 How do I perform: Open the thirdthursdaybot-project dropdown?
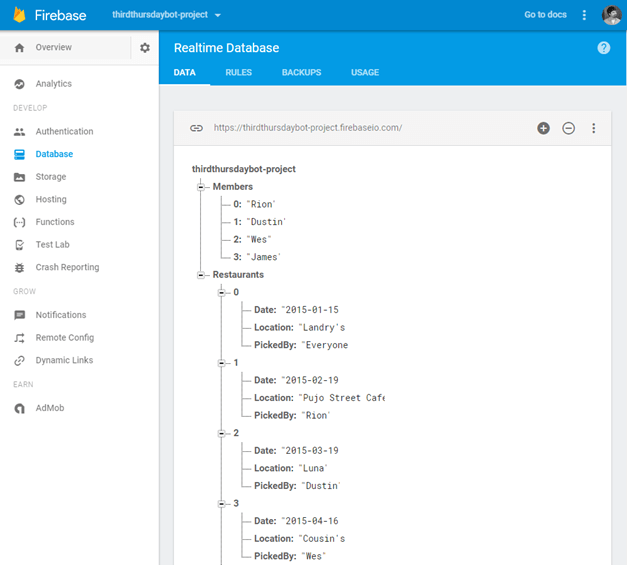click(167, 15)
